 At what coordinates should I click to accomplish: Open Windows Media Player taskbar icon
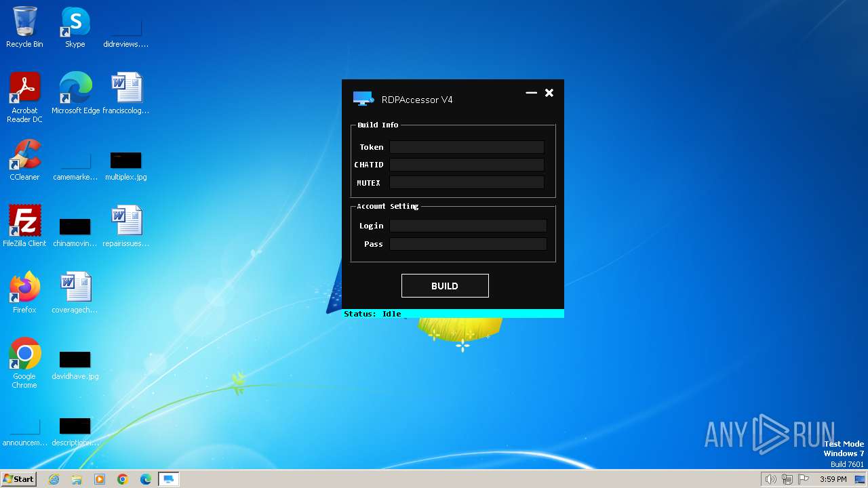[100, 479]
